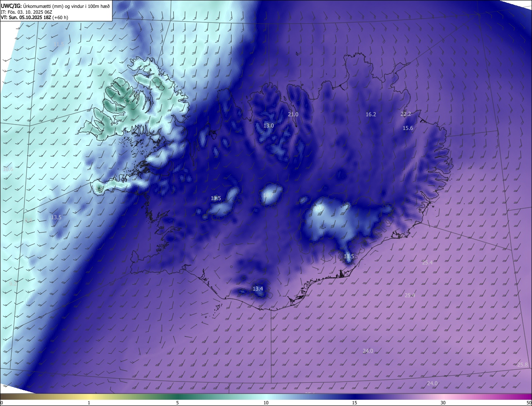
Task: Click the 50 tick label on the color scale
Action: tap(529, 403)
